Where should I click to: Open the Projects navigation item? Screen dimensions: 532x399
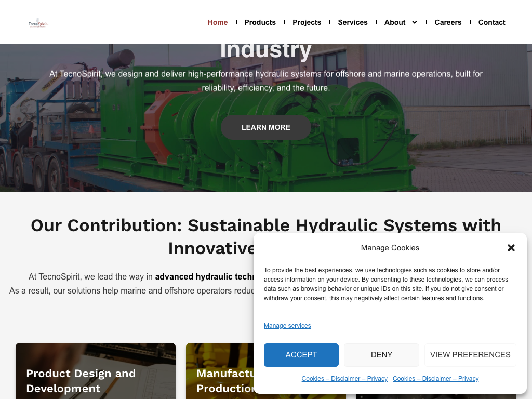pyautogui.click(x=307, y=22)
